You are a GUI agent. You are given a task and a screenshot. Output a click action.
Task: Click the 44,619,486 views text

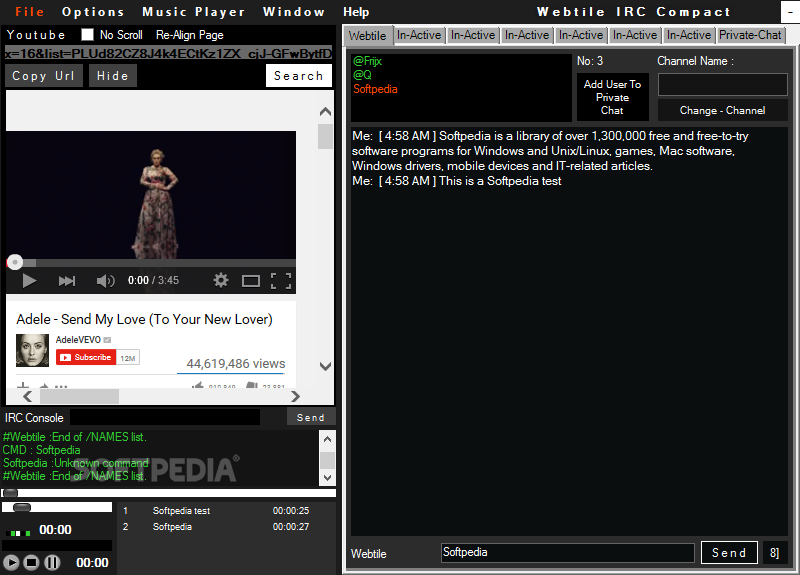click(x=236, y=364)
